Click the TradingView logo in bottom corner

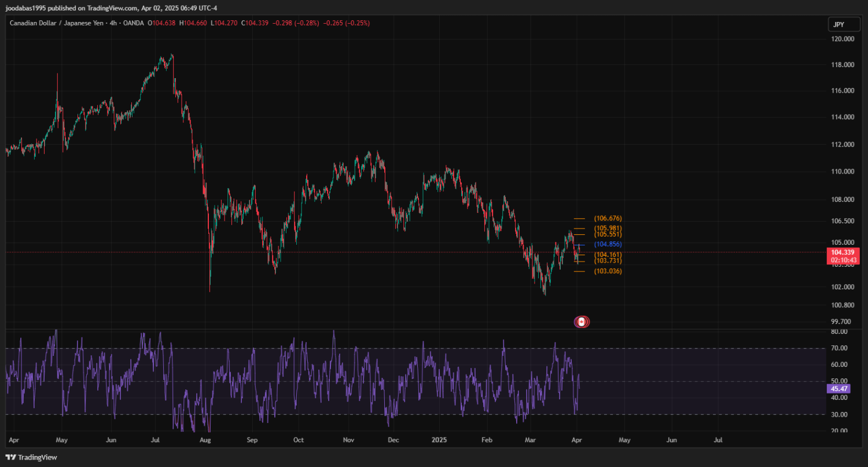[x=32, y=457]
